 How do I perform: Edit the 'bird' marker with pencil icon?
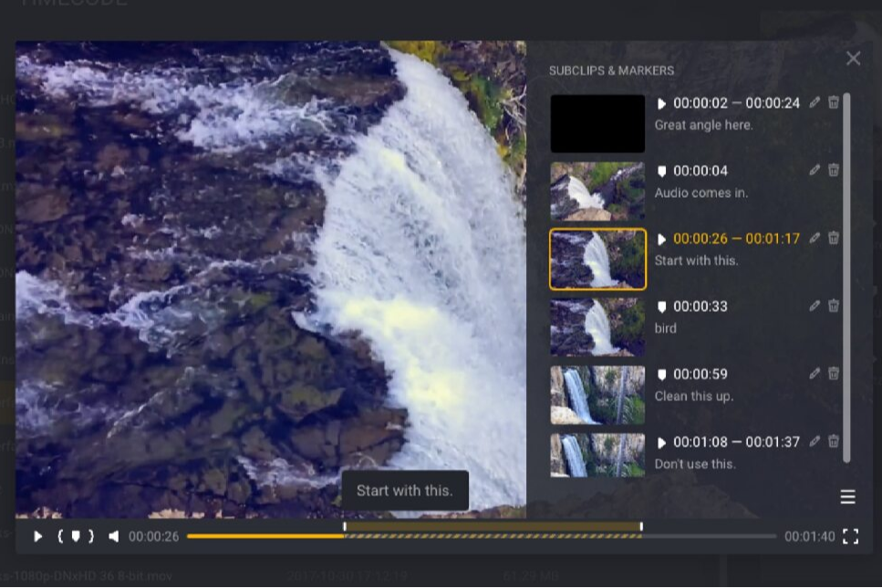click(x=815, y=306)
